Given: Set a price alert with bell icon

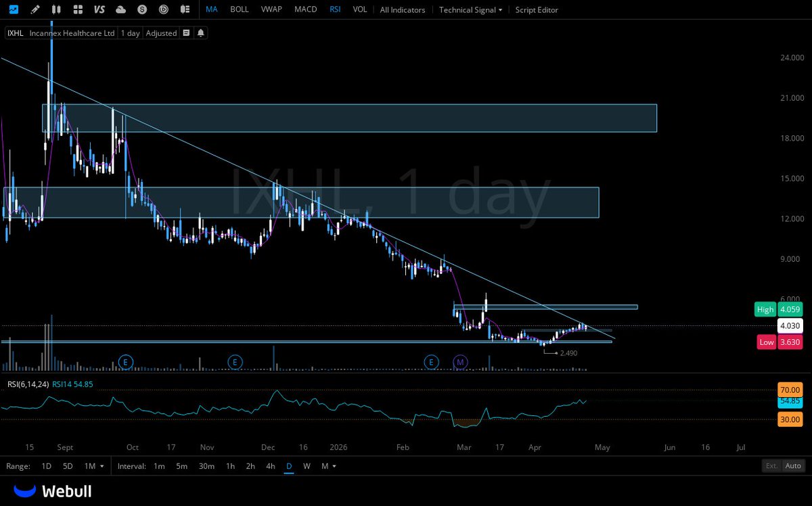Looking at the screenshot, I should tap(200, 32).
